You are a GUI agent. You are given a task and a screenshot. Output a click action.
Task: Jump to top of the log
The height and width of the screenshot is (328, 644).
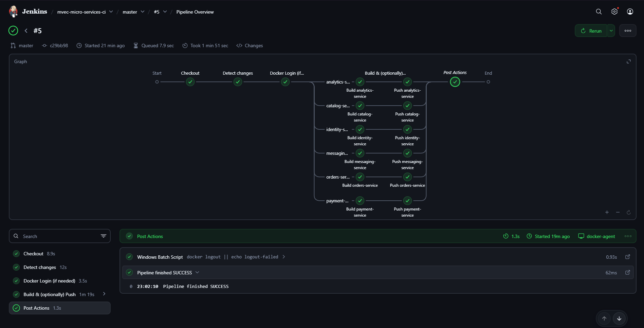604,318
